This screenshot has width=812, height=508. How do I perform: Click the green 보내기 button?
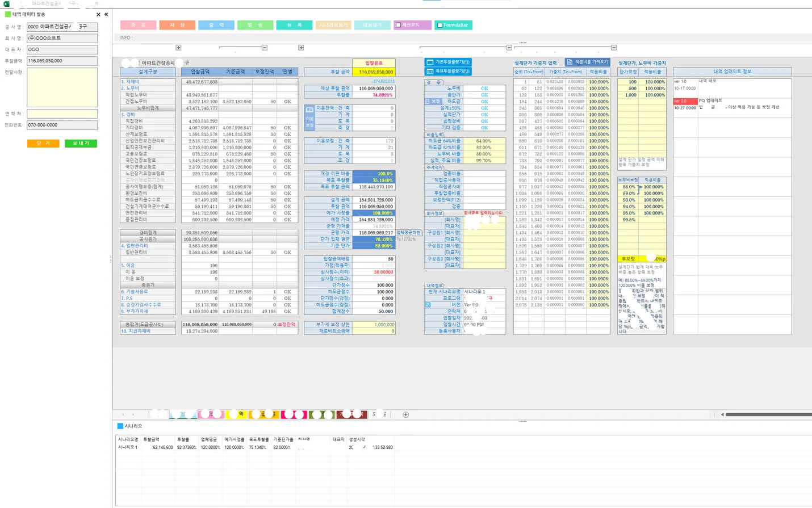tap(81, 144)
